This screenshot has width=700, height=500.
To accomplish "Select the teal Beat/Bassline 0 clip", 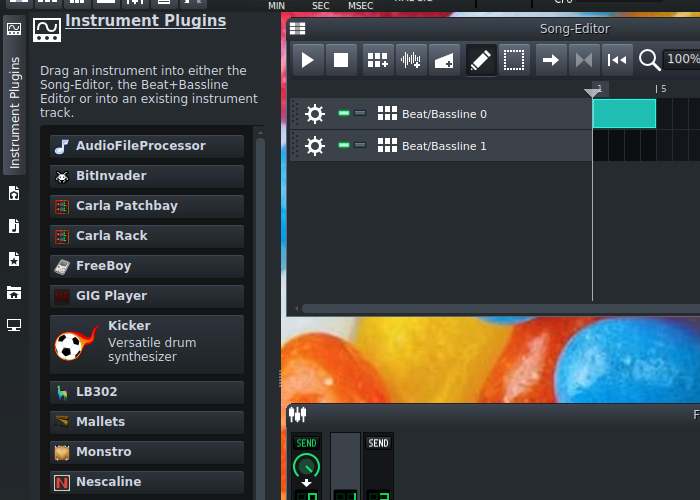I will click(624, 114).
